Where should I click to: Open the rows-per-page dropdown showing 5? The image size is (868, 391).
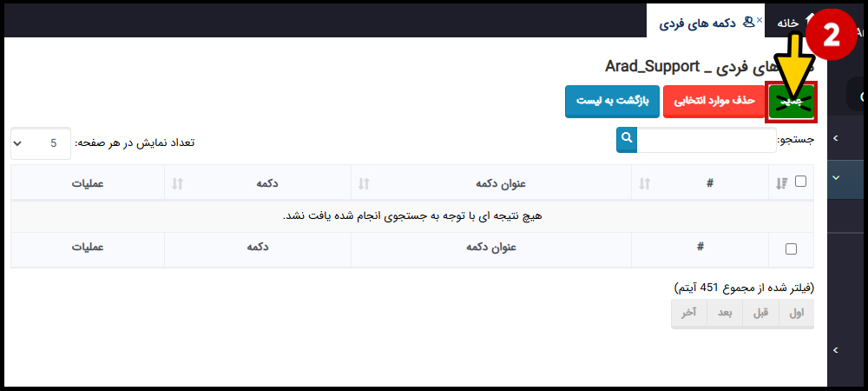41,143
